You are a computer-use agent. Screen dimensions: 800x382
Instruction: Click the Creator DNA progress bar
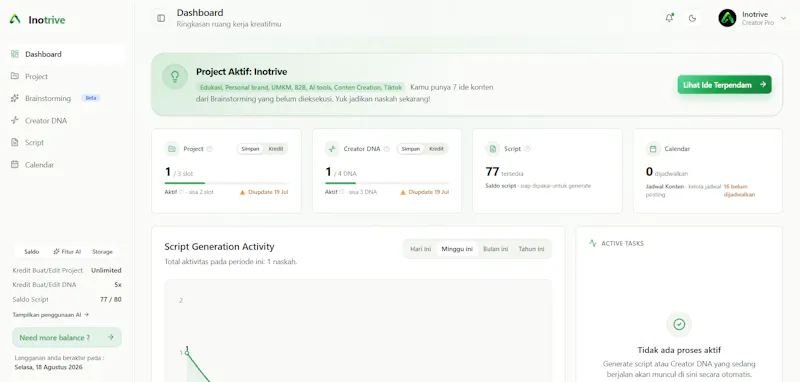point(387,183)
